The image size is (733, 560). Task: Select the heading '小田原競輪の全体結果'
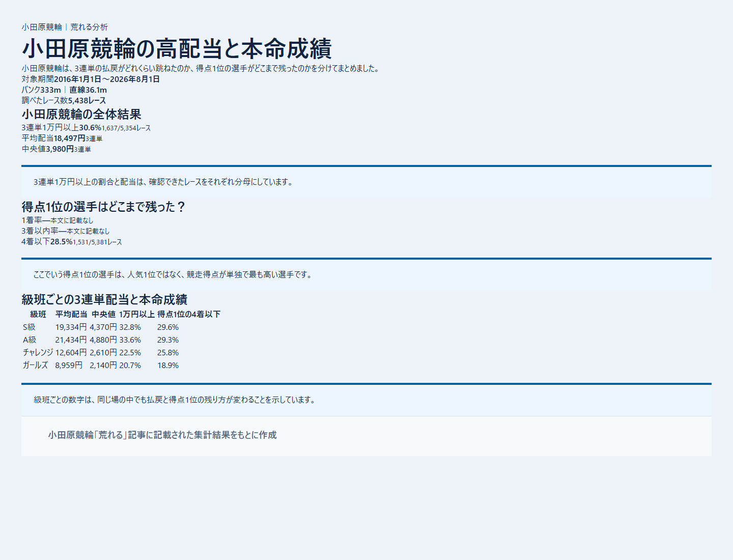click(81, 114)
